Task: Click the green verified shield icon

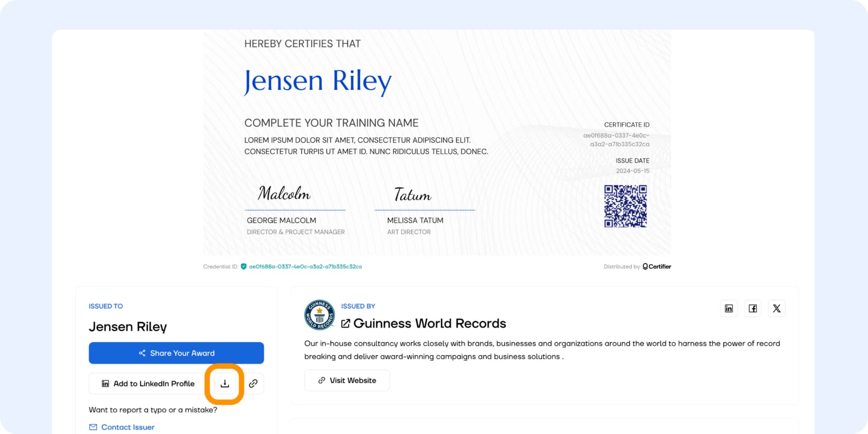Action: (x=244, y=267)
